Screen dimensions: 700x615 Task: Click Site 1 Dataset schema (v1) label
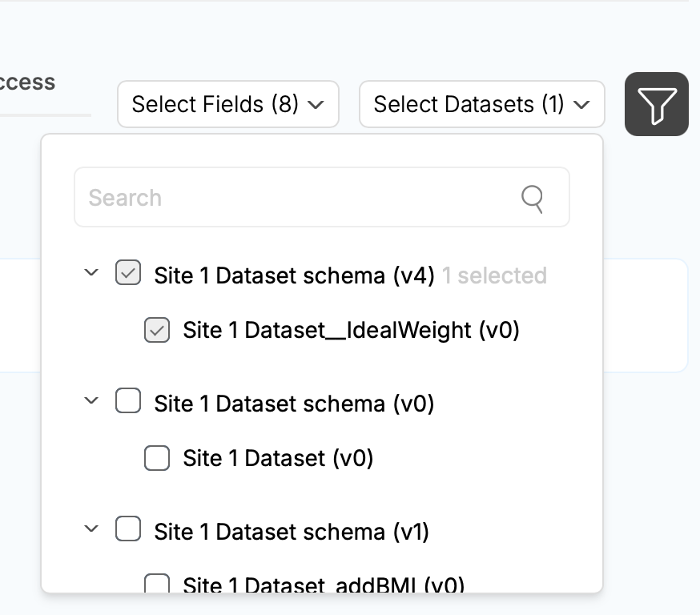pos(292,532)
